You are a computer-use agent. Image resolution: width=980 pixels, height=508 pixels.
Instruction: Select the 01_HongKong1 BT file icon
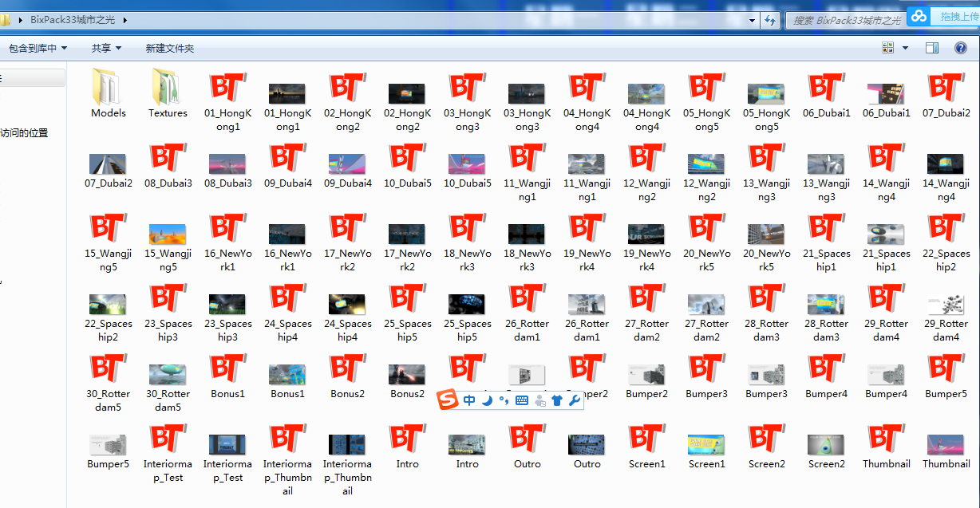tap(227, 89)
